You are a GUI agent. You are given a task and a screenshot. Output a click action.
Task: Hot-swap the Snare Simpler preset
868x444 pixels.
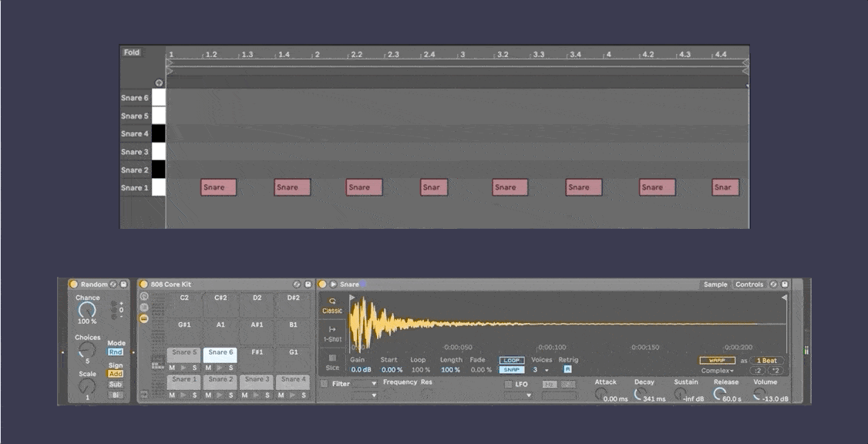(774, 284)
